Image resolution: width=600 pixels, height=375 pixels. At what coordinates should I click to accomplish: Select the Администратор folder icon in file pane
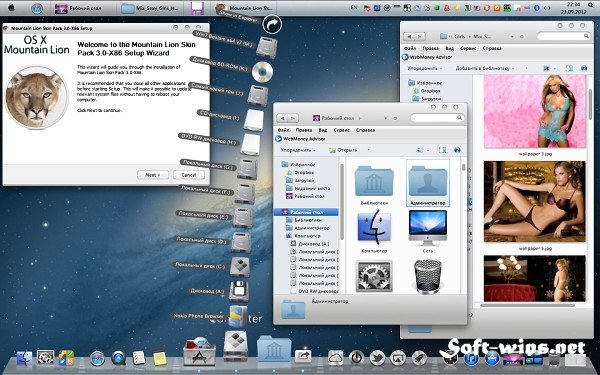coord(428,181)
